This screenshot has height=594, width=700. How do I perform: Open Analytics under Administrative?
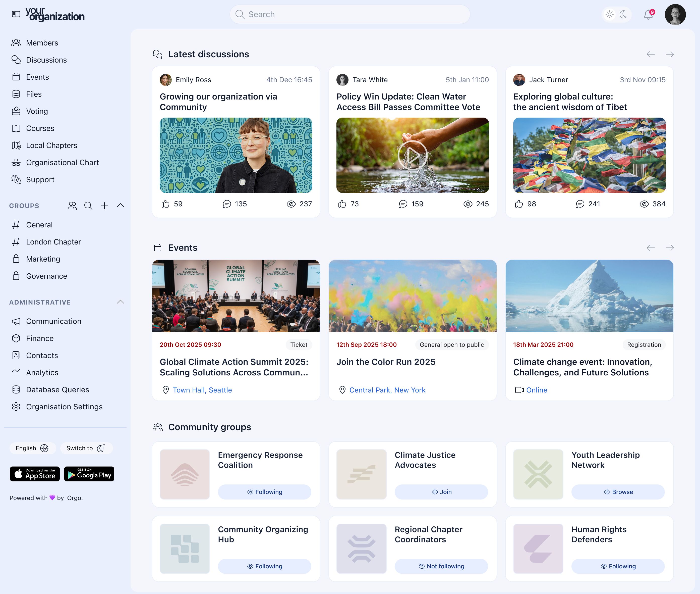pos(42,372)
